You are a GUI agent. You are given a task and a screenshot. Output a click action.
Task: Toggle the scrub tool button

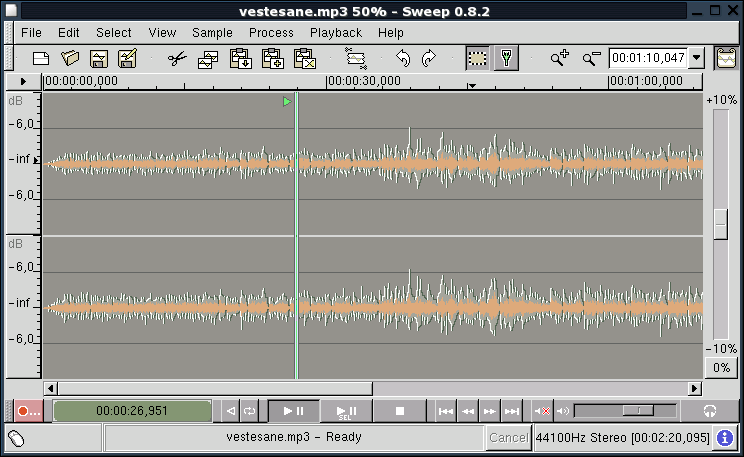(506, 59)
